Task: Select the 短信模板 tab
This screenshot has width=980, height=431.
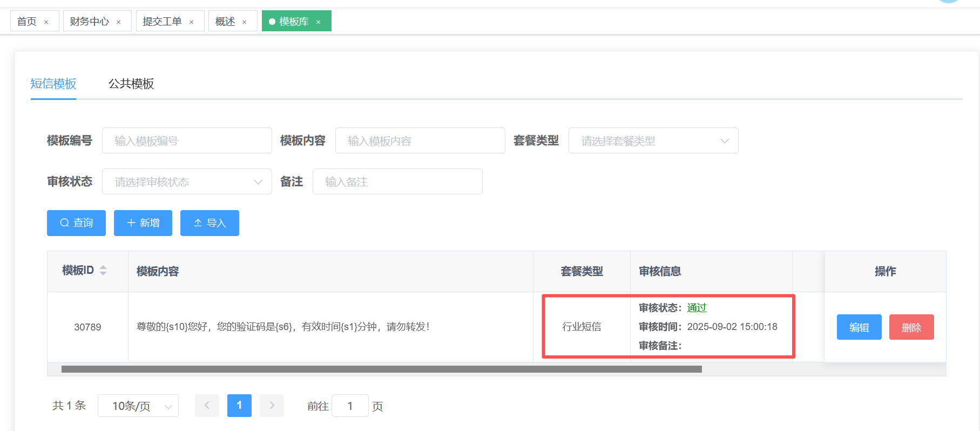Action: click(53, 84)
